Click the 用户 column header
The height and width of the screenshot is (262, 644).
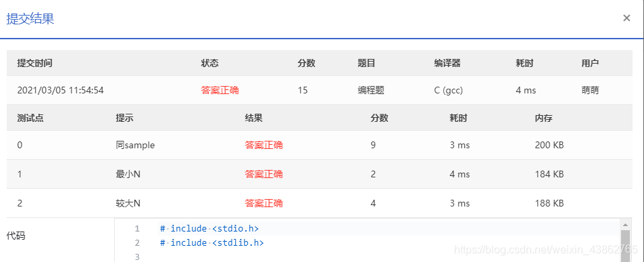coord(590,64)
